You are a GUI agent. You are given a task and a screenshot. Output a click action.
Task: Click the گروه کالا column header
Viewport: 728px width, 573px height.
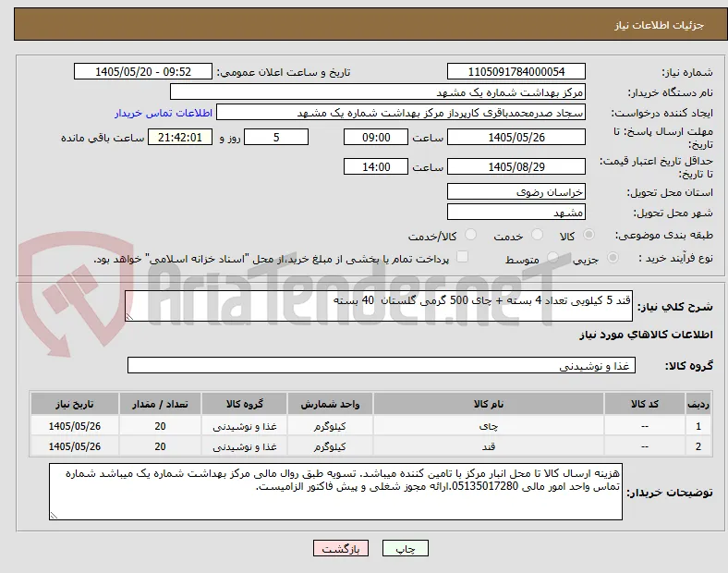(x=245, y=404)
